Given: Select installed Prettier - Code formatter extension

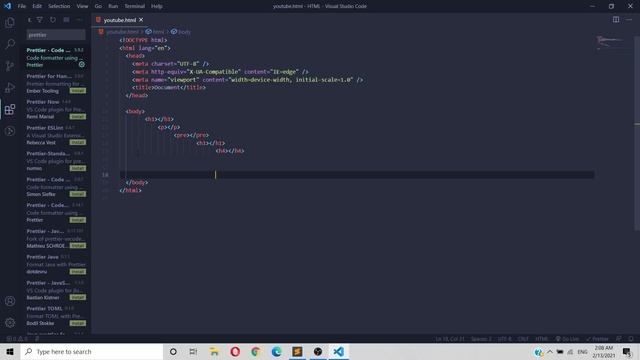Looking at the screenshot, I should click(56, 58).
